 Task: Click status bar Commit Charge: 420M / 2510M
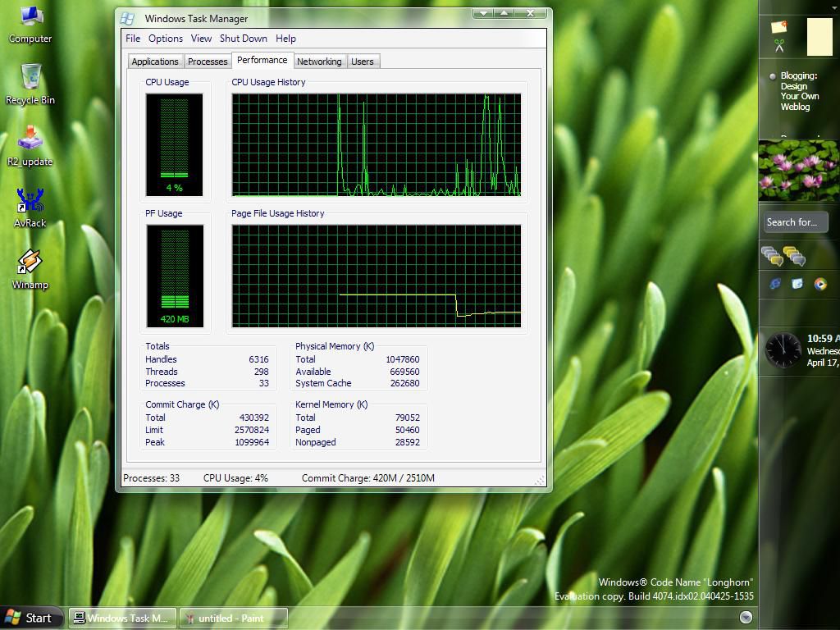368,478
